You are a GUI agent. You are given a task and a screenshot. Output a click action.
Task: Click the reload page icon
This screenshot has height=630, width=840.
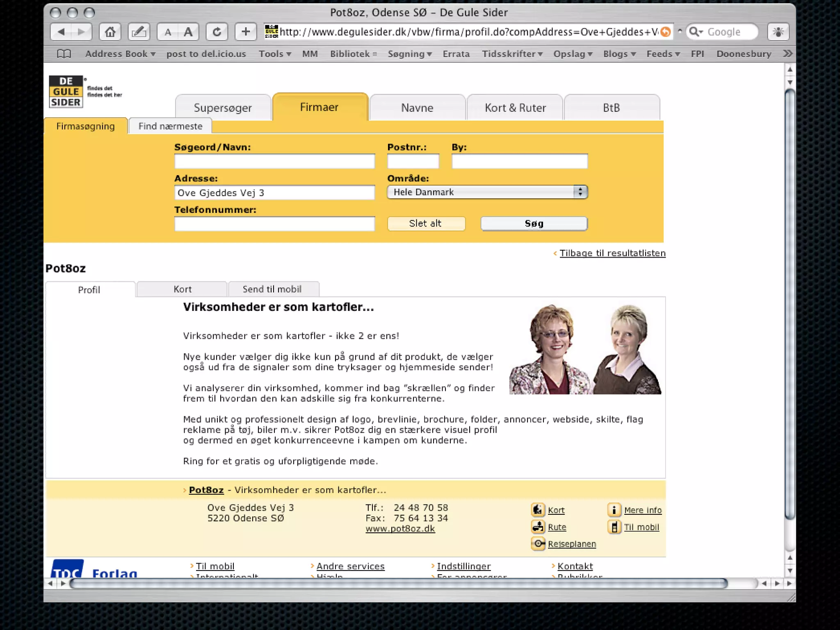point(217,32)
